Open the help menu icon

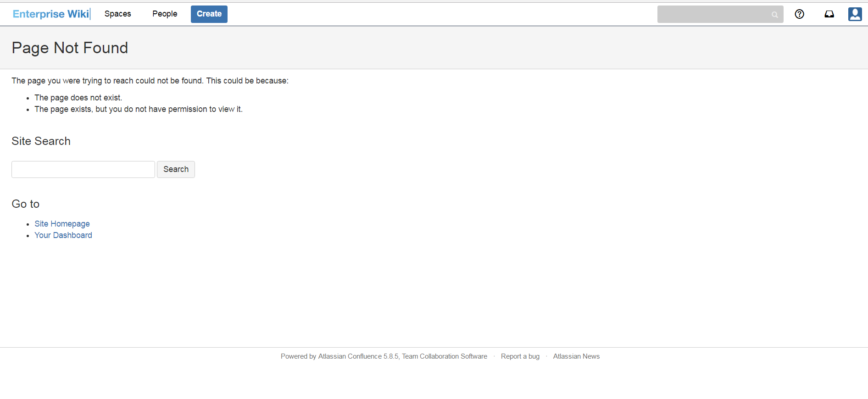799,14
